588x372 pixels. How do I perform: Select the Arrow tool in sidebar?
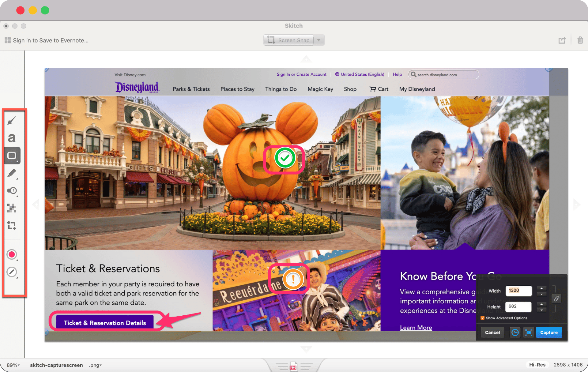[12, 121]
